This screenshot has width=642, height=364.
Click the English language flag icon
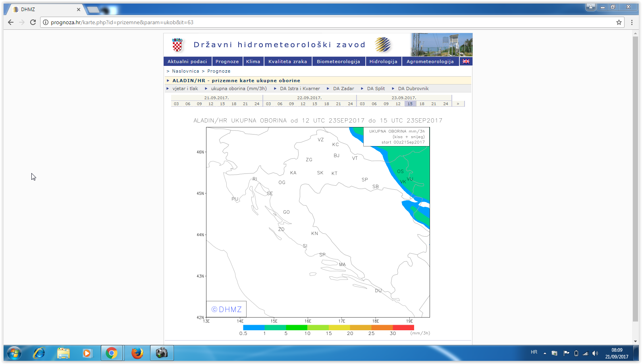pyautogui.click(x=466, y=62)
